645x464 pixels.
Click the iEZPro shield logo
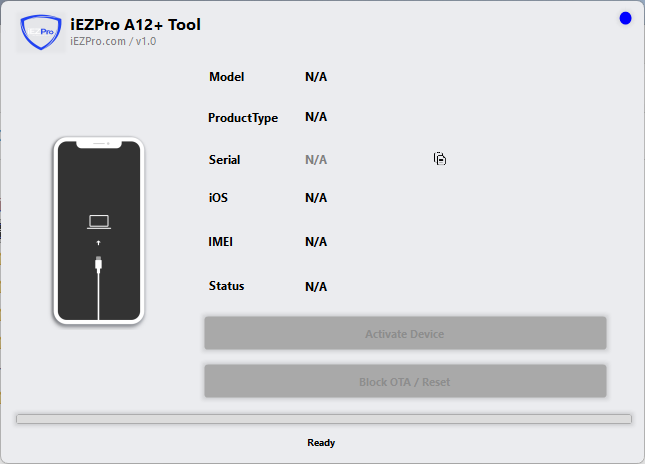point(39,32)
